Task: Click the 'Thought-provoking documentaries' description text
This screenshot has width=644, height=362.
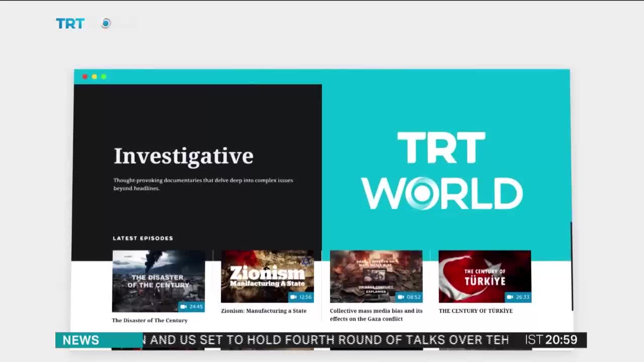Action: click(x=203, y=184)
